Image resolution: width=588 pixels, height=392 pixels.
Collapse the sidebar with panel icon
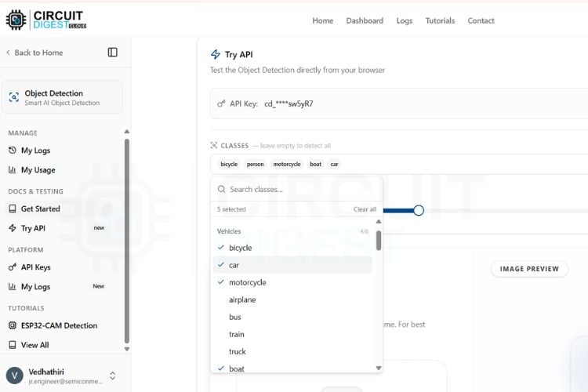(112, 53)
